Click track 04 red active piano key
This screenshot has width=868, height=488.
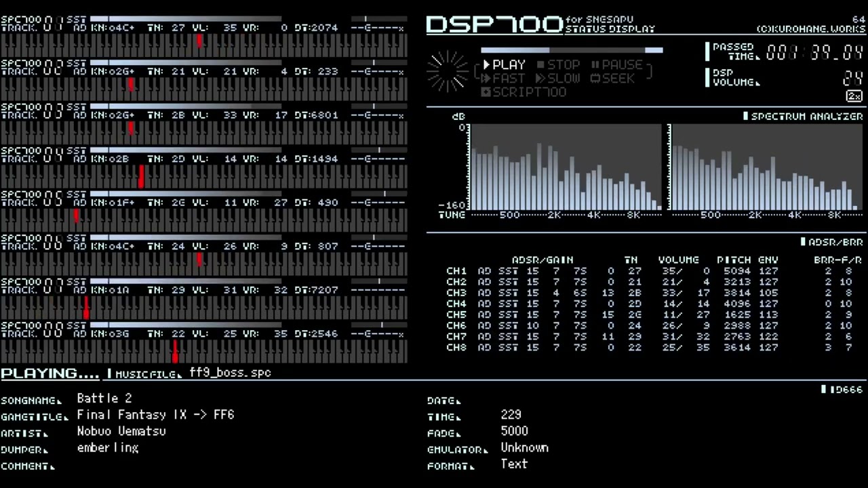(141, 177)
